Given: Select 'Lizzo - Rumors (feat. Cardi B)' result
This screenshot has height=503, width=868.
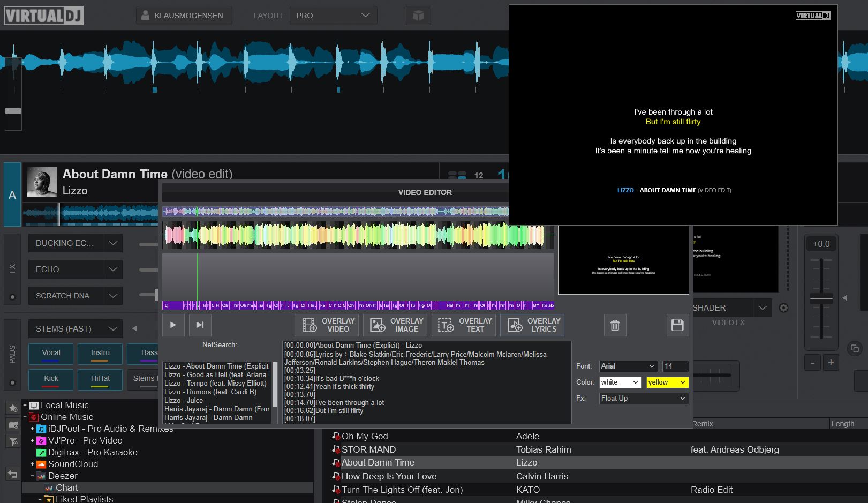Looking at the screenshot, I should 210,392.
